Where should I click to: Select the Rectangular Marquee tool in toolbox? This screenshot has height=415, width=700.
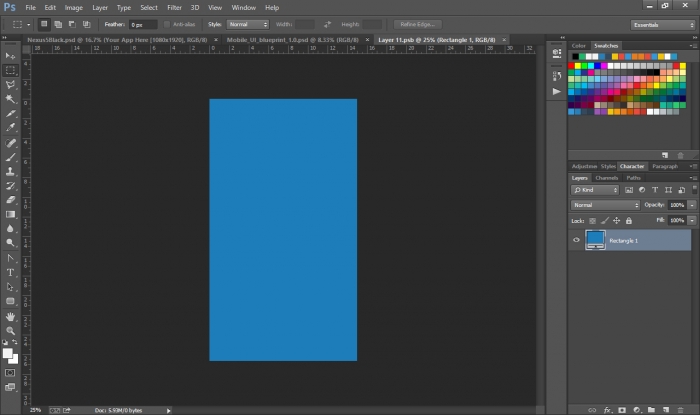point(10,70)
